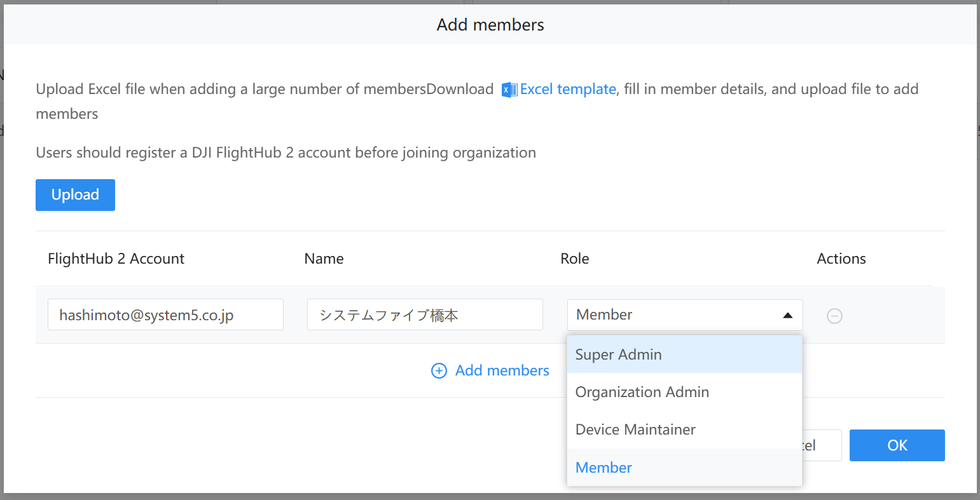Screen dimensions: 980x500
Task: Confirm with the OK button
Action: [x=897, y=445]
